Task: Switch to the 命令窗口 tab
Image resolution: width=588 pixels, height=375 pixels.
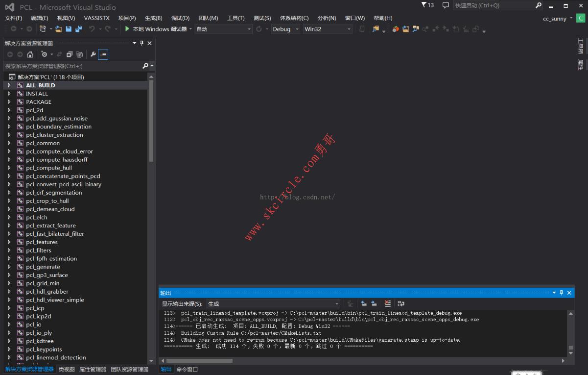Action: coord(187,369)
